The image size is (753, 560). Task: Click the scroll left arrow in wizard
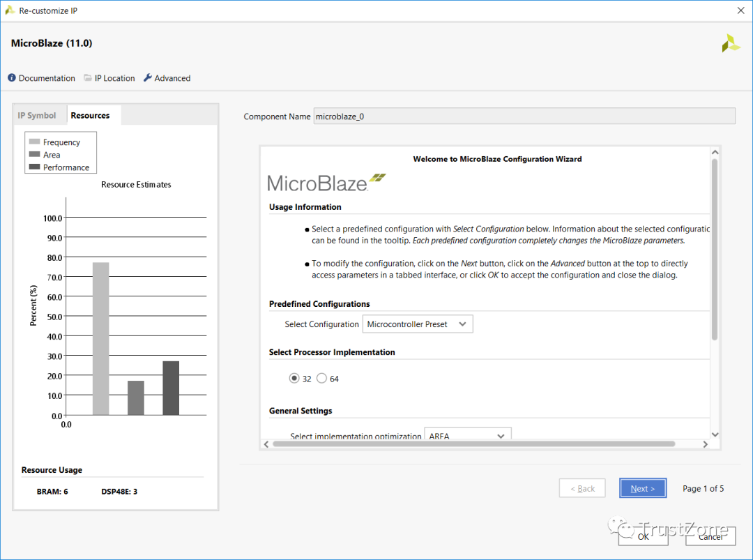click(x=266, y=444)
